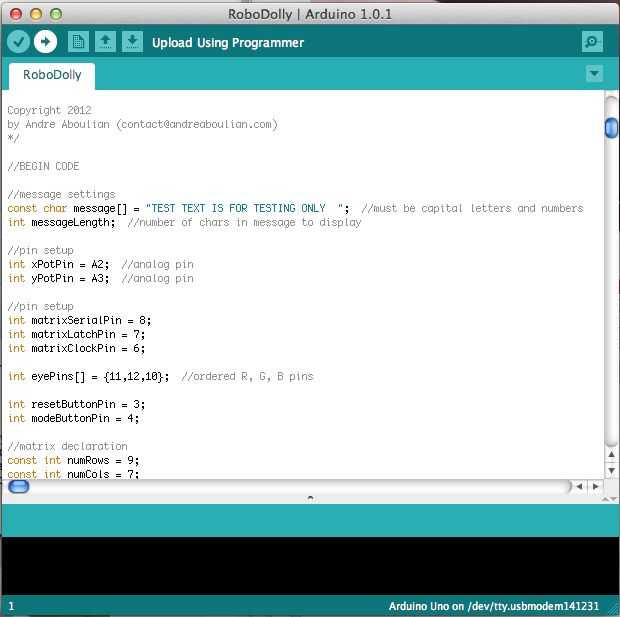Click the vertical scrollbar down arrow

(x=611, y=471)
